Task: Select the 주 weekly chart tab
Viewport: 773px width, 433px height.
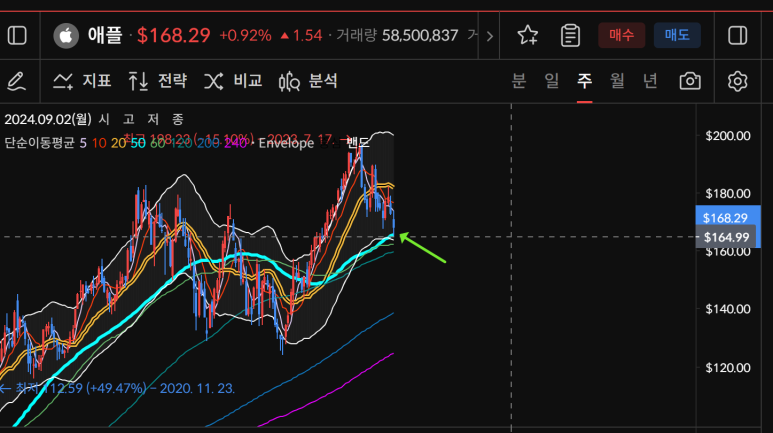Action: coord(585,80)
